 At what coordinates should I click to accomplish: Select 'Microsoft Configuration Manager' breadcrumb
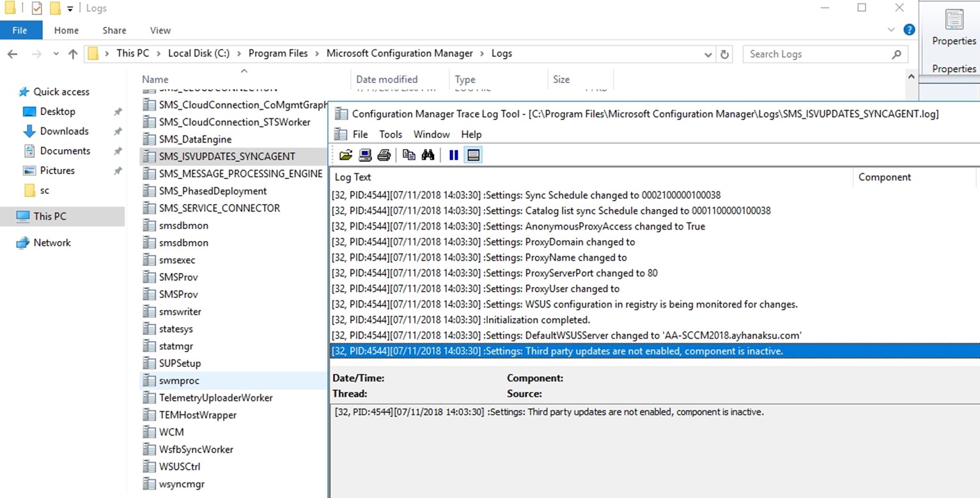[x=400, y=54]
